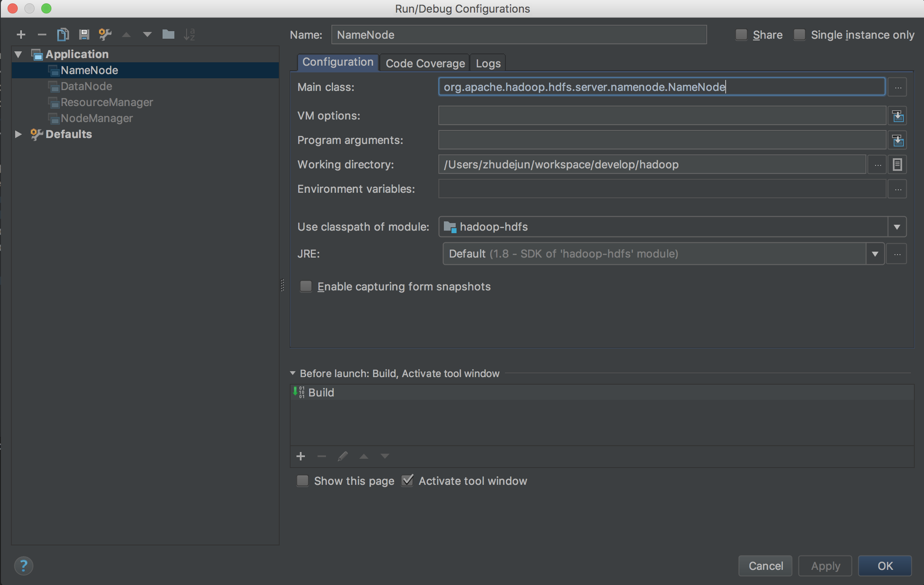Open the classpath module dropdown
The width and height of the screenshot is (924, 585).
click(x=897, y=227)
